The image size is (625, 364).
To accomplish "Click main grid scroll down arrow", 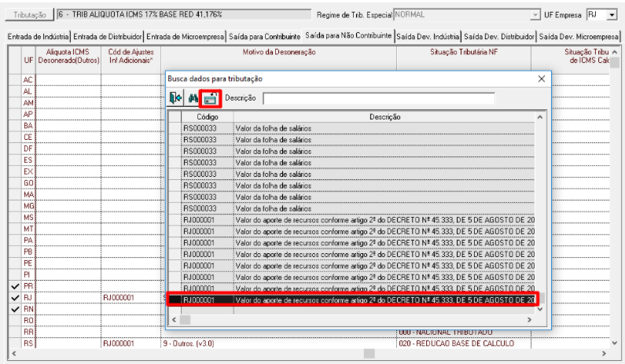I will pyautogui.click(x=615, y=343).
